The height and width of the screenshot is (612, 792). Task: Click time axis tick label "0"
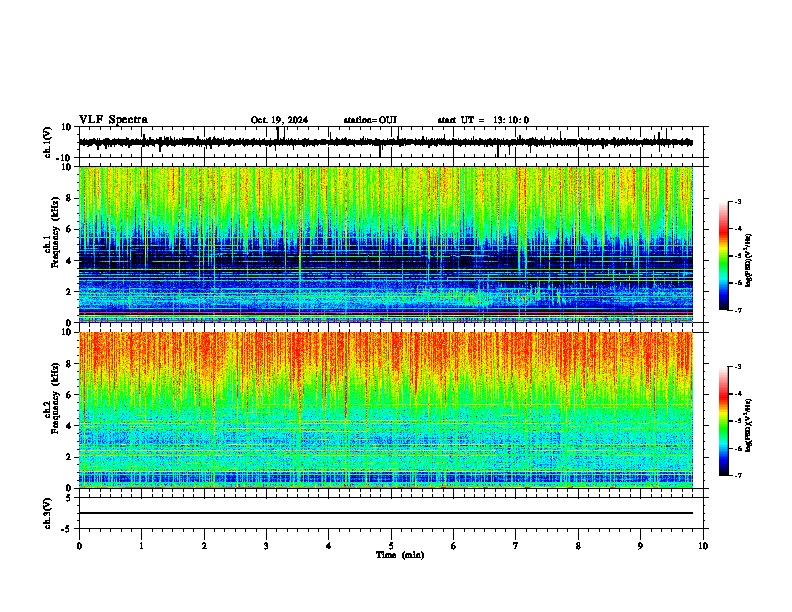click(79, 546)
